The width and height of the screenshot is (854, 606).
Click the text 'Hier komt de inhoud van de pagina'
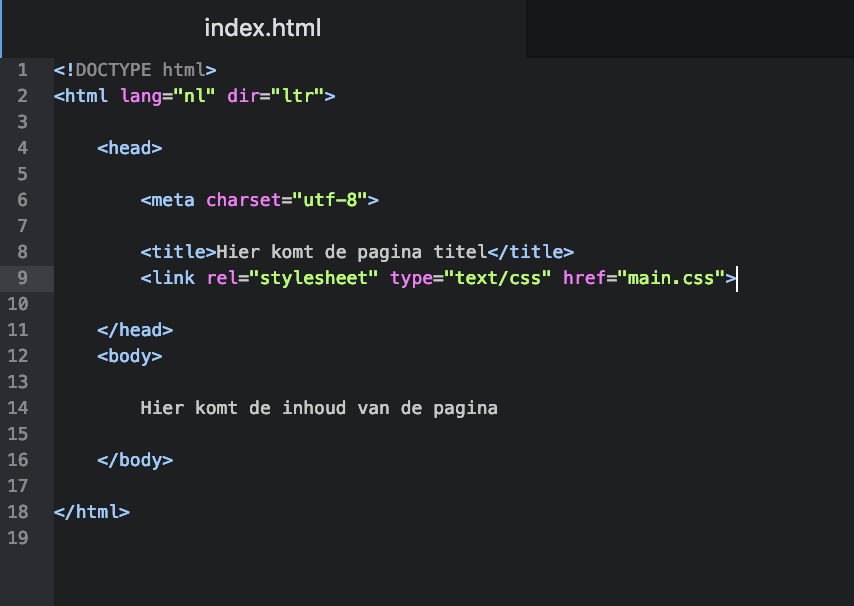(319, 408)
